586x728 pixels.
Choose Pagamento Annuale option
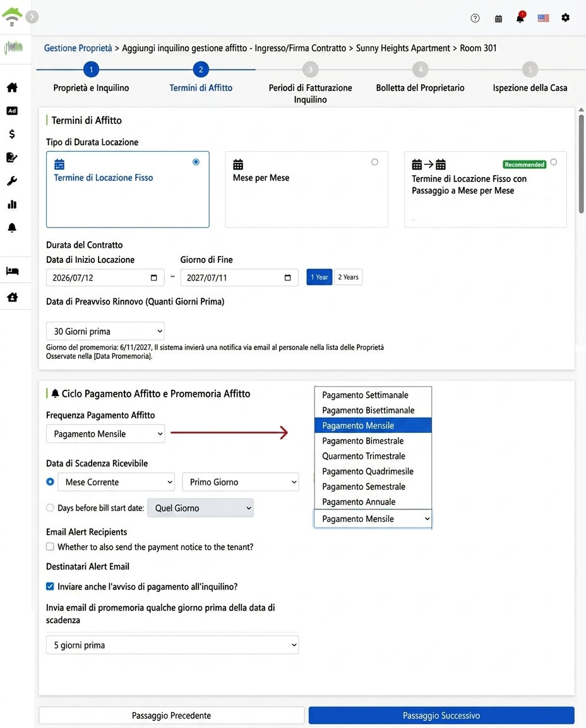[x=373, y=502]
